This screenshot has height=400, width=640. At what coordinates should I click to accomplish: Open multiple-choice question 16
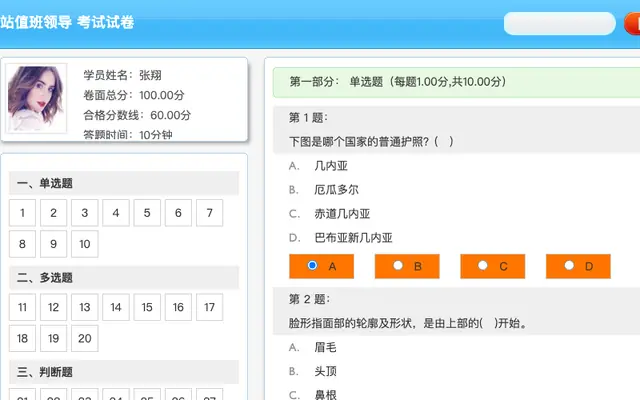click(178, 307)
